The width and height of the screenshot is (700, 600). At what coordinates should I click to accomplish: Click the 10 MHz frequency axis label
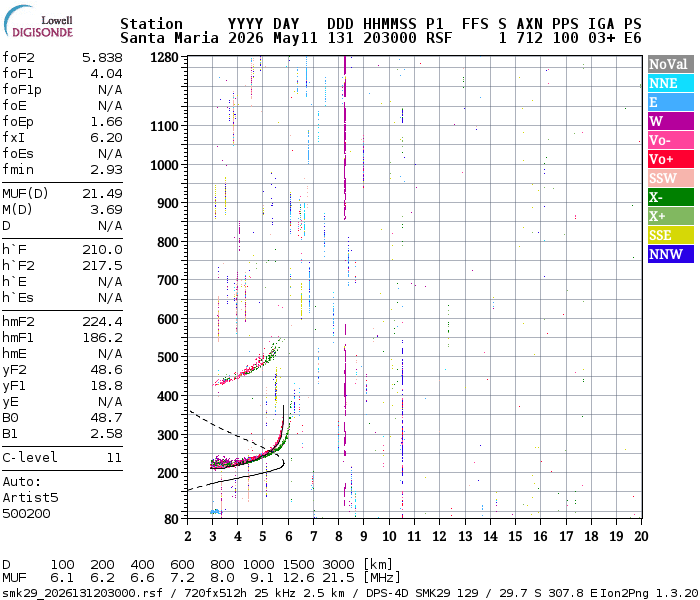point(389,536)
